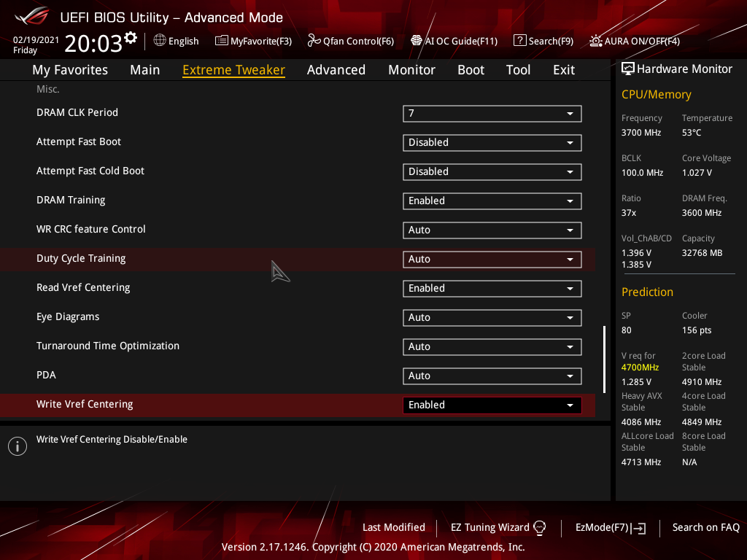The height and width of the screenshot is (560, 747).
Task: Open PDA dropdown
Action: [x=492, y=376]
